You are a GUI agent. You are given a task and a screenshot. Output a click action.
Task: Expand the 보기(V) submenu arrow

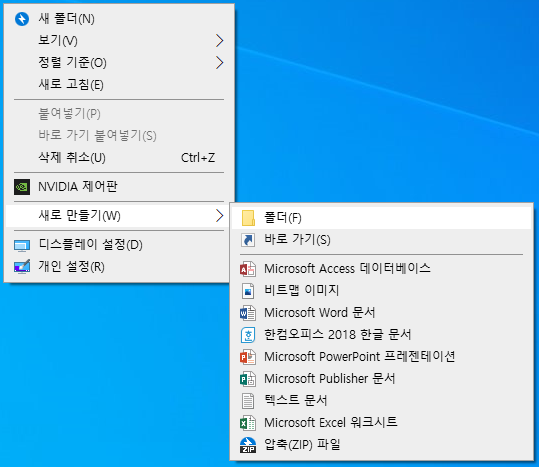(220, 41)
